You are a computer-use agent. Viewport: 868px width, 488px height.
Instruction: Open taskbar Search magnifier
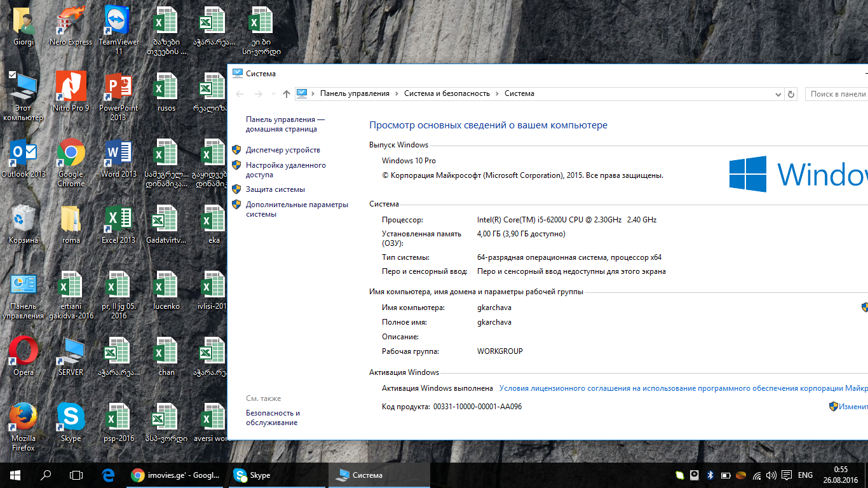click(46, 475)
